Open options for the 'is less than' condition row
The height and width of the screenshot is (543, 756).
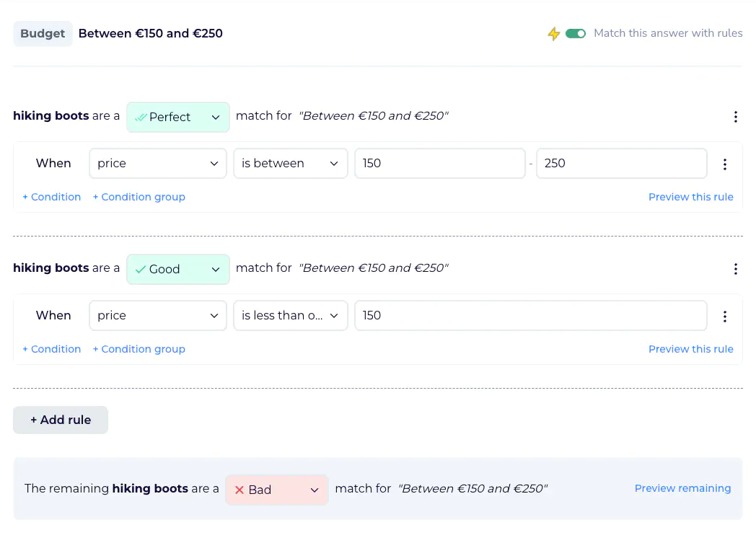[x=724, y=316]
